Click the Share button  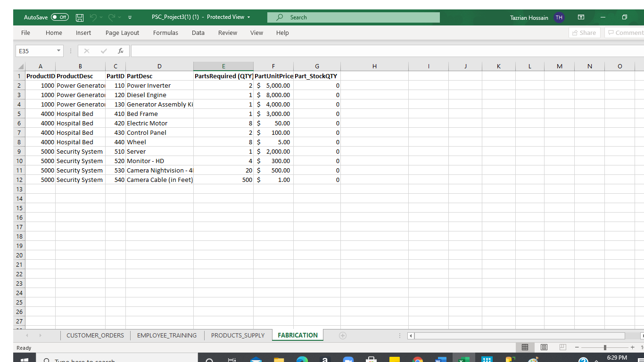pos(584,33)
